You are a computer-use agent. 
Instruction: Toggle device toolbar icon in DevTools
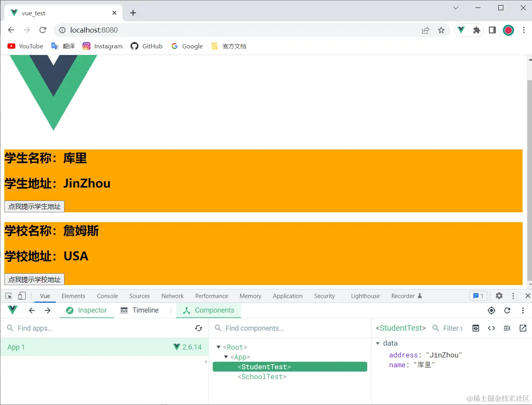coord(22,296)
